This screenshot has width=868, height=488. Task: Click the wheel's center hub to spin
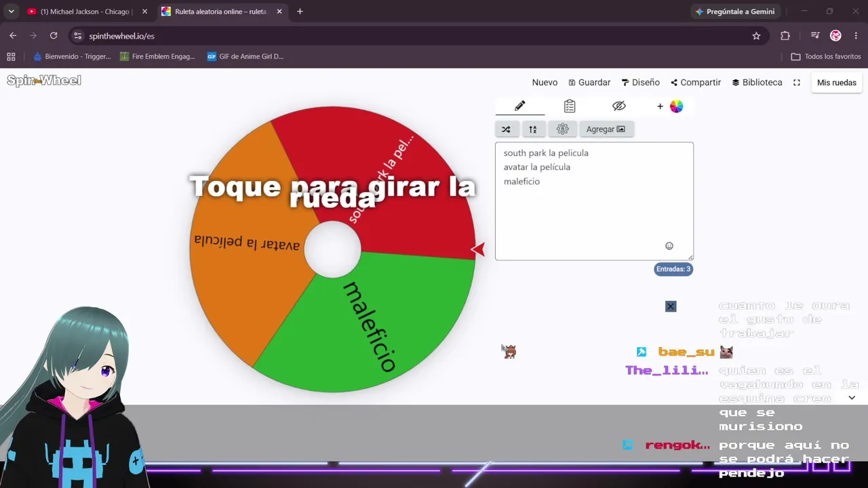[332, 249]
